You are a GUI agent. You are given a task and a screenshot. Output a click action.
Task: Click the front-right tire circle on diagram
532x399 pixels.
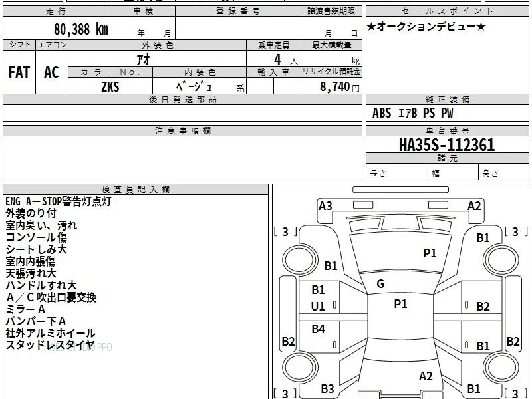501,260
